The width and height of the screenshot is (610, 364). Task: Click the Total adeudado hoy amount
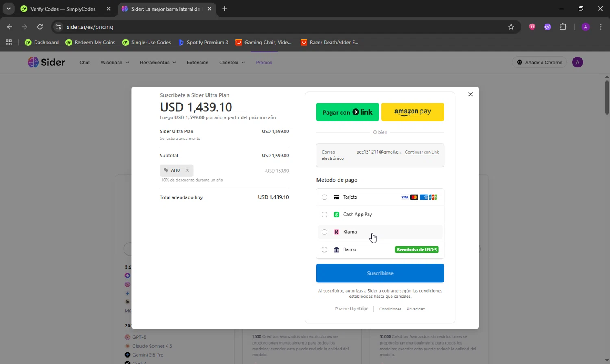pyautogui.click(x=273, y=197)
